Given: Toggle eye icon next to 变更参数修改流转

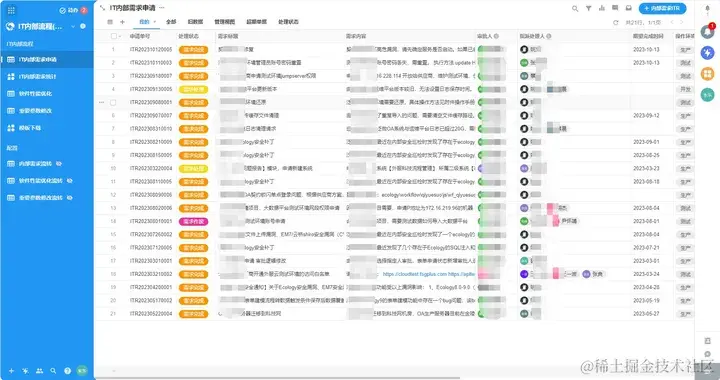Looking at the screenshot, I should pos(69,198).
